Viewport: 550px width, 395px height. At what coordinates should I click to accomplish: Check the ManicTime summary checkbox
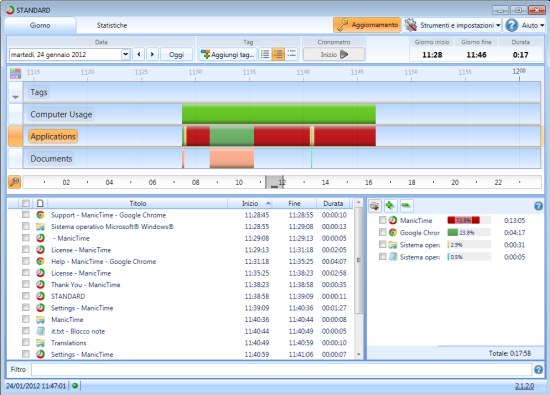point(382,220)
